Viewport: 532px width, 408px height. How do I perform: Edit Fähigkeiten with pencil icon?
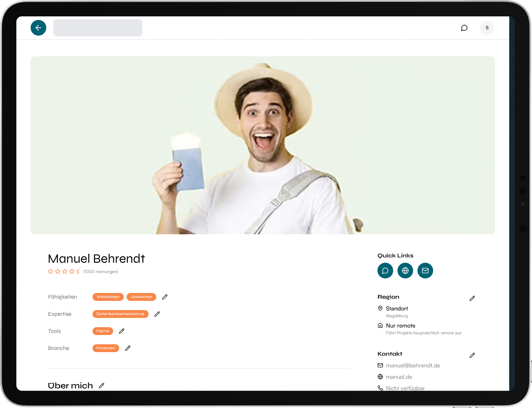pyautogui.click(x=165, y=297)
